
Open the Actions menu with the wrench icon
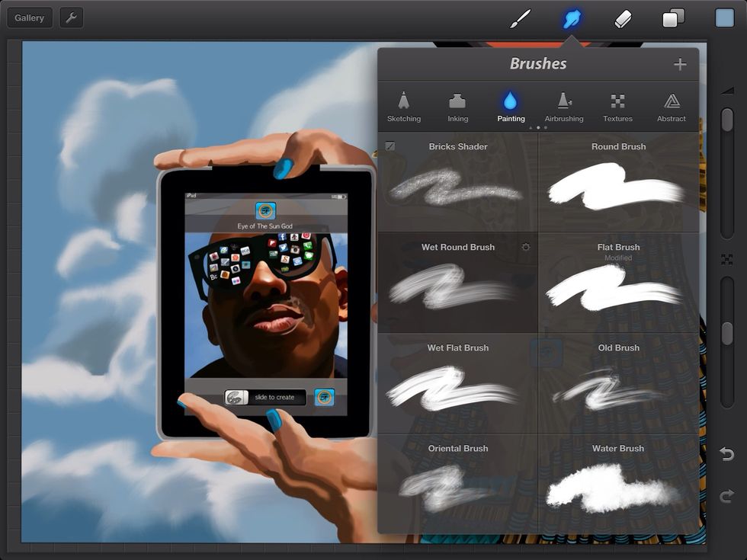coord(71,18)
